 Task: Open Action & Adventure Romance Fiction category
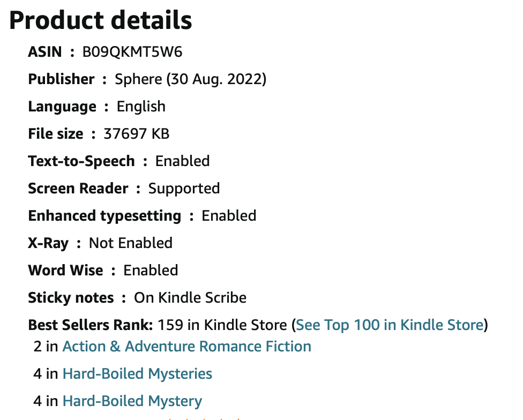[187, 346]
